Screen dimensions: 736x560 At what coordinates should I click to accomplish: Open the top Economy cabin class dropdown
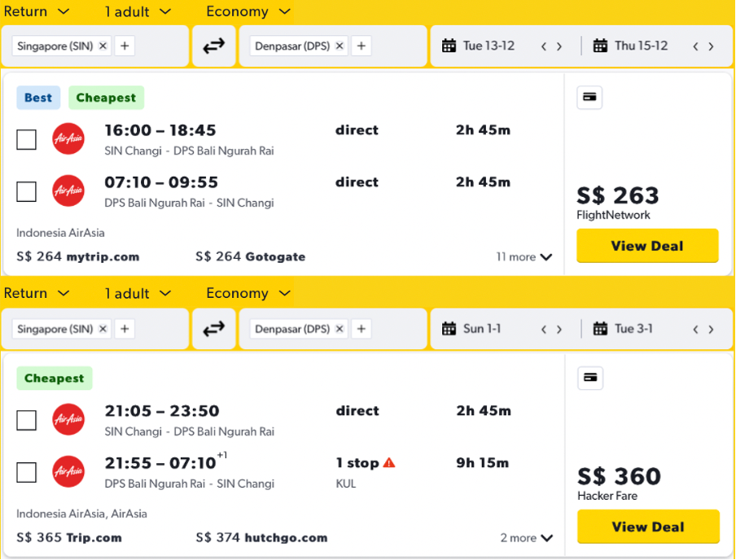(x=248, y=11)
